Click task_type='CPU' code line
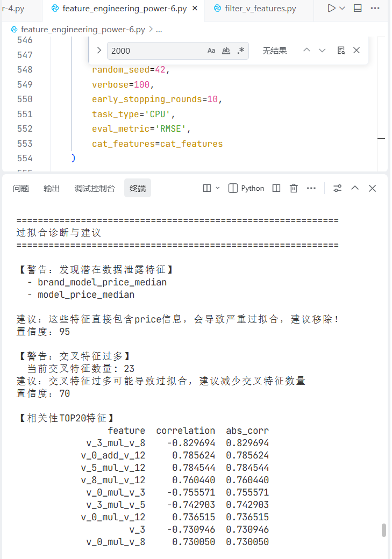 [133, 114]
